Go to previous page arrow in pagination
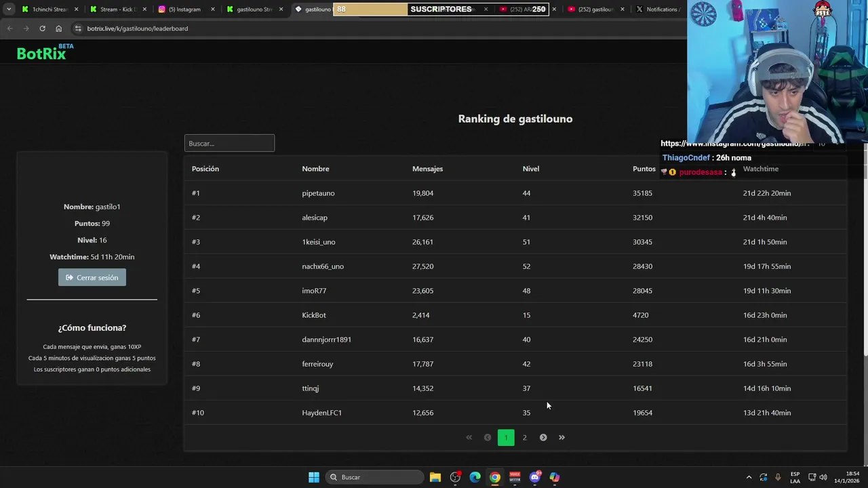 pos(487,437)
